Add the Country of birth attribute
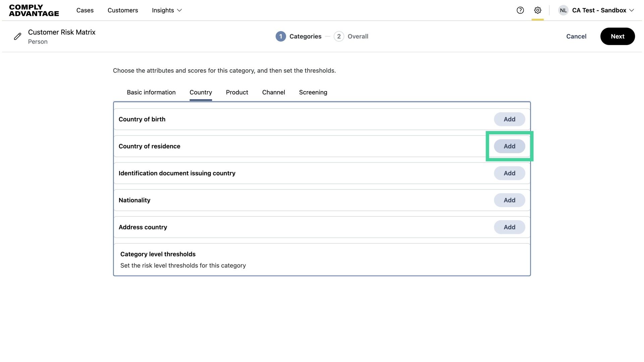The height and width of the screenshot is (362, 644). (509, 119)
